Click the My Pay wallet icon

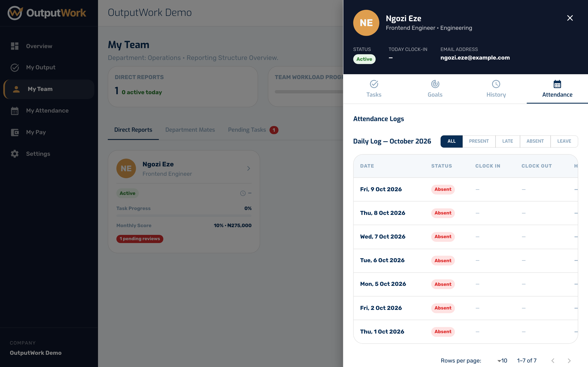(x=14, y=132)
